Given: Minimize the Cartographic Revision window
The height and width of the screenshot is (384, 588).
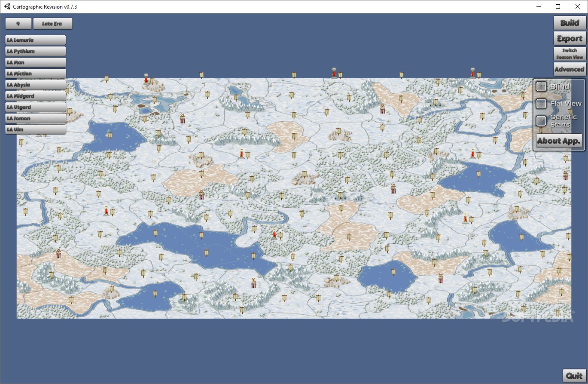Looking at the screenshot, I should [538, 6].
